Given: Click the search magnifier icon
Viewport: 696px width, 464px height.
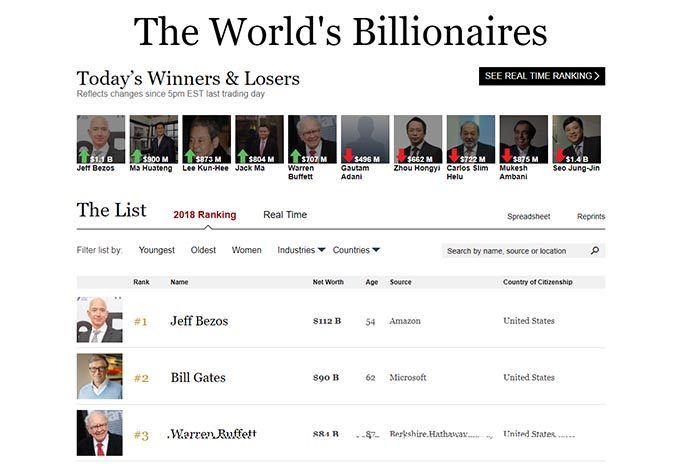Looking at the screenshot, I should (x=595, y=251).
